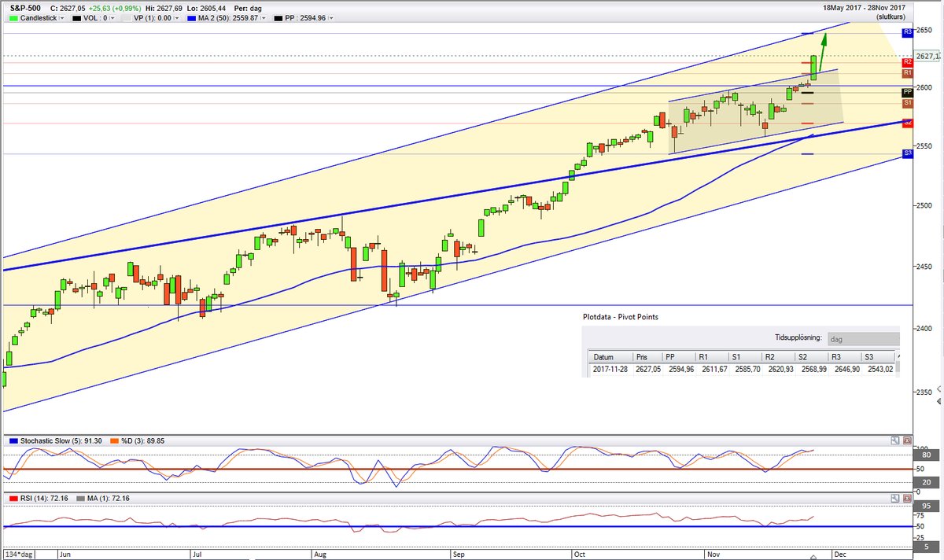Click the 'Stochastic Slow (5): 91.30' label
Image resolution: width=944 pixels, height=560 pixels.
pyautogui.click(x=61, y=440)
